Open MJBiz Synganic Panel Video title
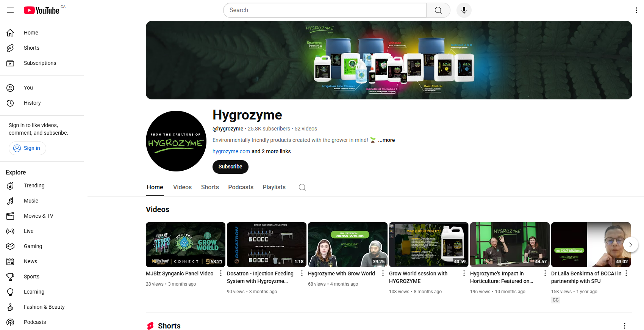The height and width of the screenshot is (330, 644). 180,273
